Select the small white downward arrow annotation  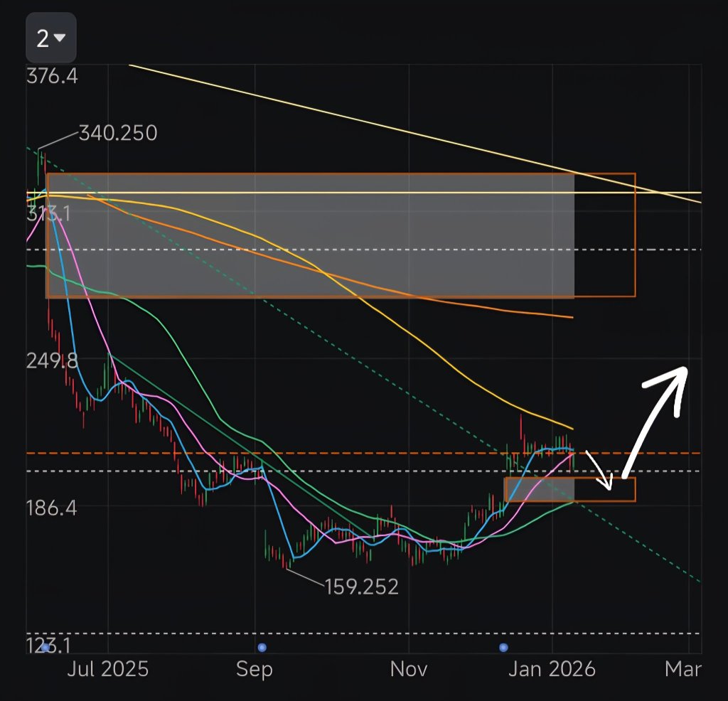[599, 470]
